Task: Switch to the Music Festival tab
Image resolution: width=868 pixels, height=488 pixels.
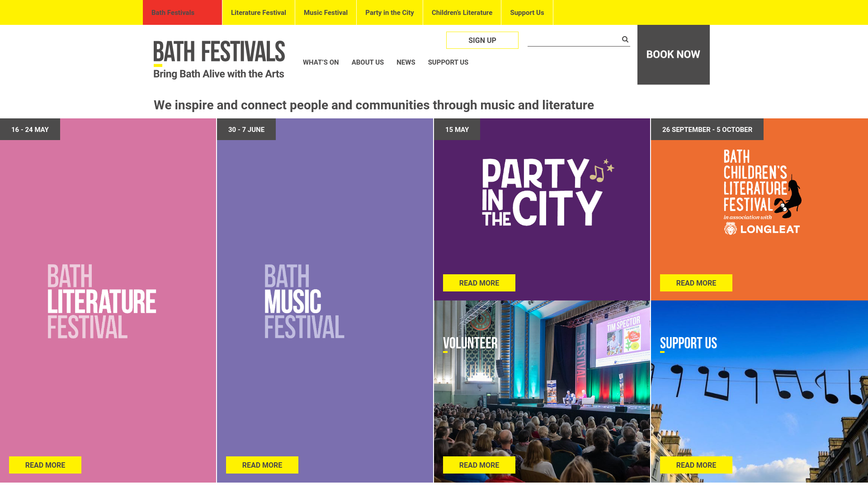Action: [325, 13]
